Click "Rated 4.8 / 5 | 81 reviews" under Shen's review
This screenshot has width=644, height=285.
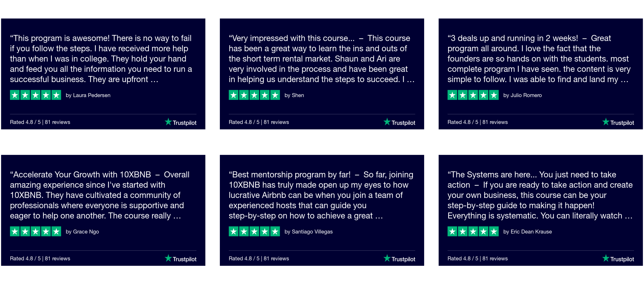[259, 122]
